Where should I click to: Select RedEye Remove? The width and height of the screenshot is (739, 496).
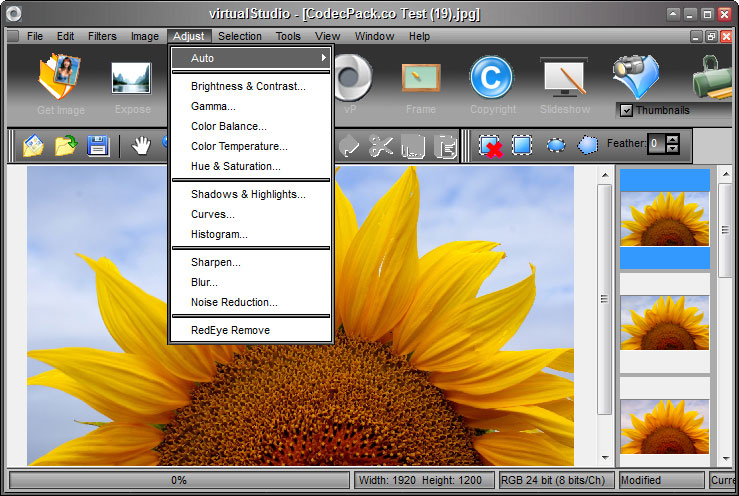pos(251,330)
